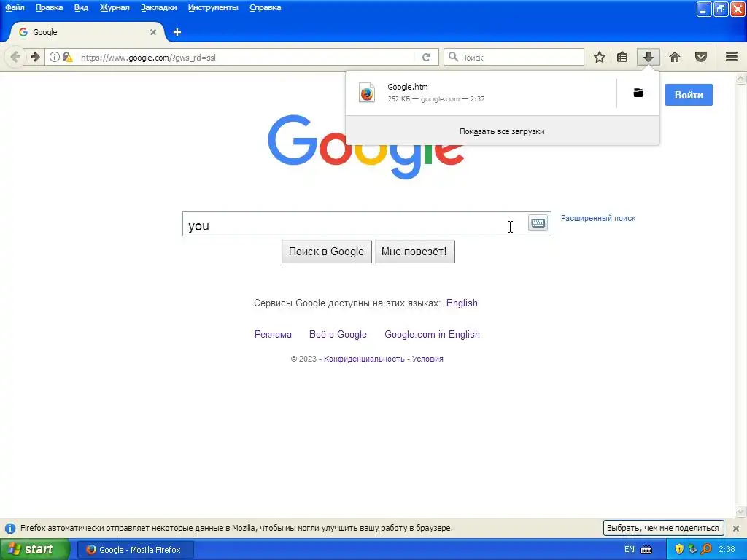The width and height of the screenshot is (747, 560).
Task: Click the Google.htm download entry
Action: click(x=481, y=93)
